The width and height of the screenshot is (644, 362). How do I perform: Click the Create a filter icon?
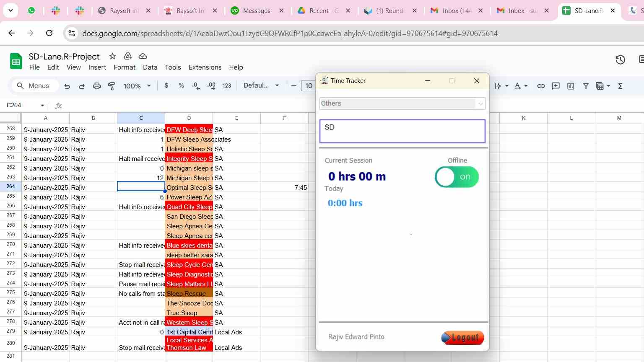pyautogui.click(x=586, y=86)
